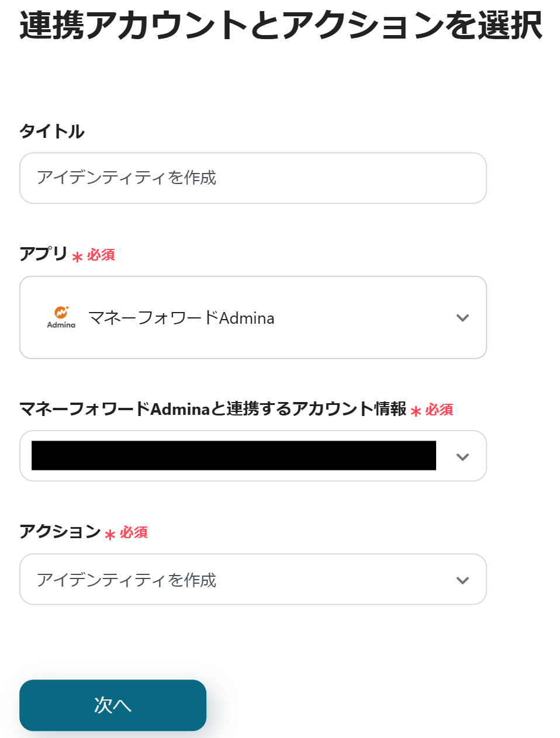
Task: Click the アプリ field label
Action: [x=44, y=254]
